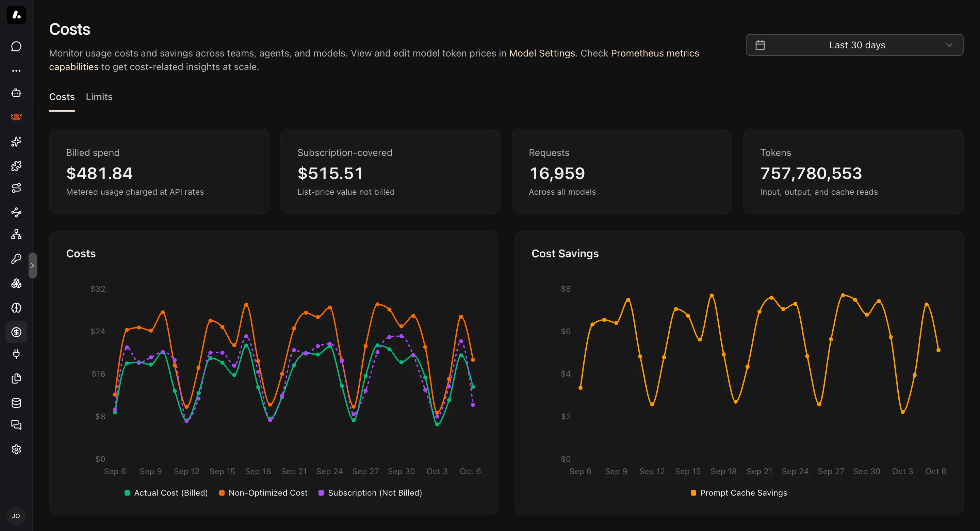980x531 pixels.
Task: Toggle the Actual Cost (Billed) legend series
Action: [166, 493]
